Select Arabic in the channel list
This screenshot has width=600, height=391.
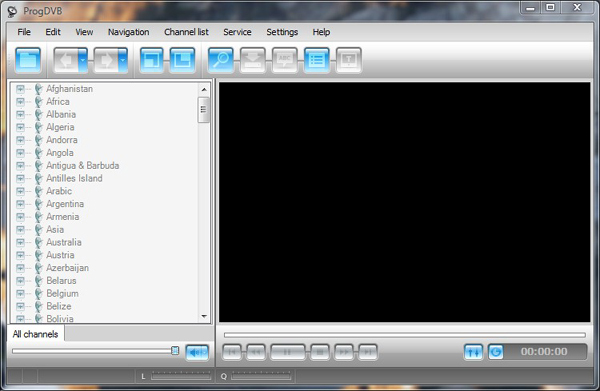point(59,191)
